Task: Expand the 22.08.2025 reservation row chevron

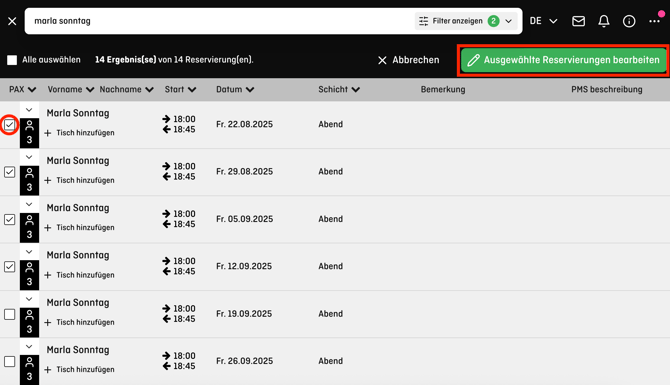Action: [29, 110]
